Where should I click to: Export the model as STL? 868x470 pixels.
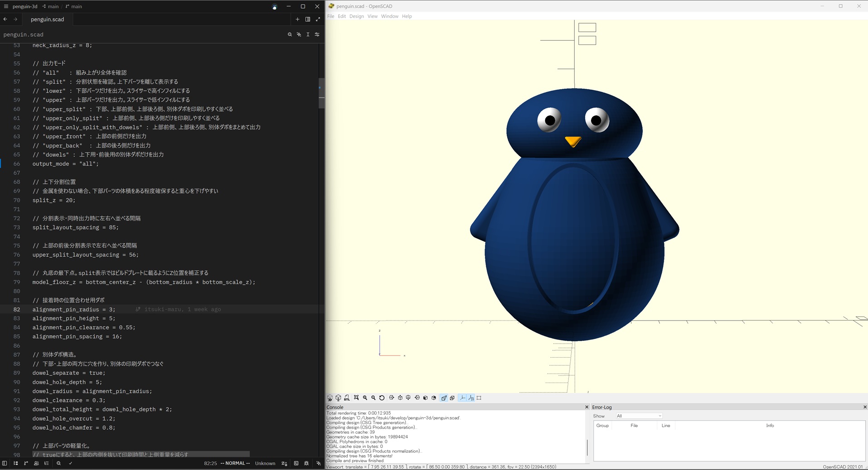pyautogui.click(x=347, y=398)
